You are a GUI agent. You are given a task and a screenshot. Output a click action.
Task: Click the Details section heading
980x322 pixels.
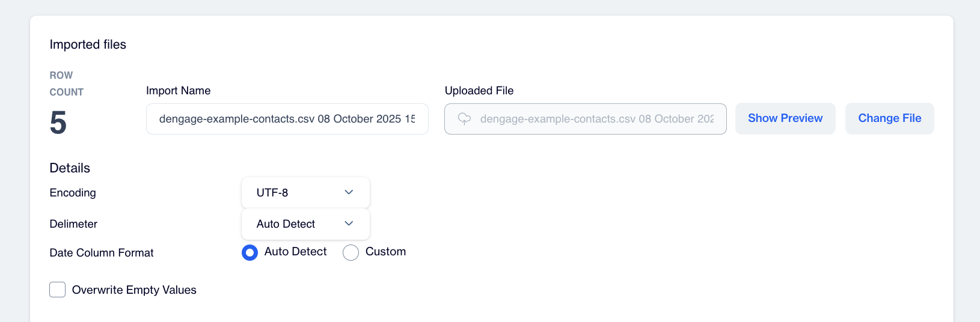[x=70, y=168]
